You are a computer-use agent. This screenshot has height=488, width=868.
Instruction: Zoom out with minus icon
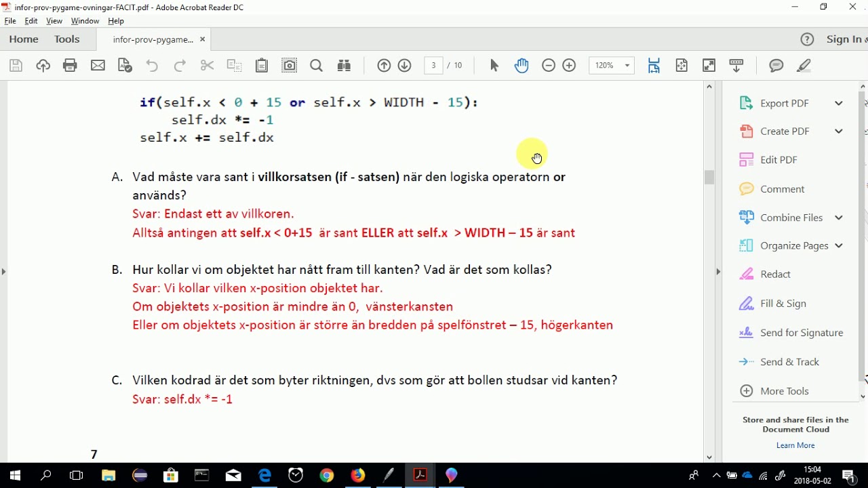tap(549, 66)
